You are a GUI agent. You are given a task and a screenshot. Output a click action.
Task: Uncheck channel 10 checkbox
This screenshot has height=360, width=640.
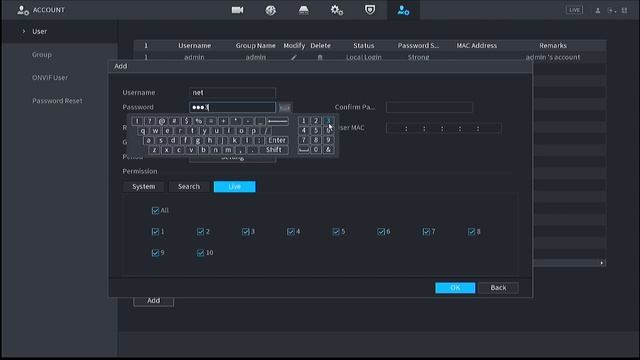coord(200,253)
